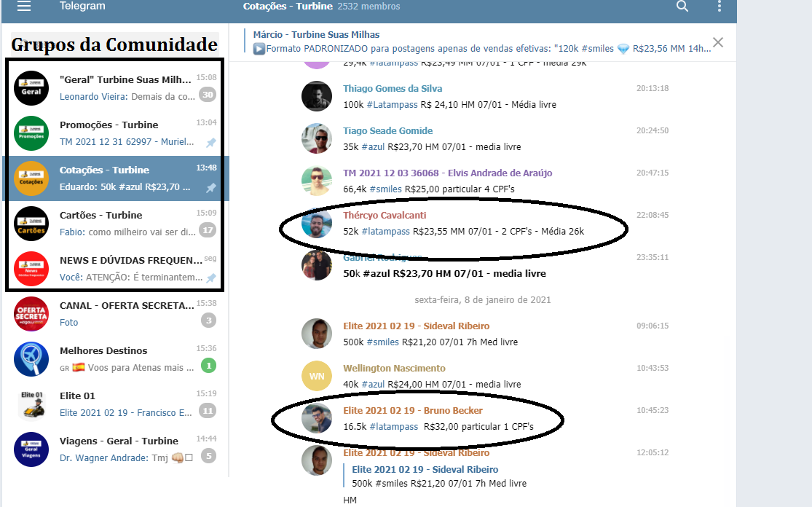812x507 pixels.
Task: Click Sideval Ribeiro's name at 09:06:15
Action: [x=417, y=326]
